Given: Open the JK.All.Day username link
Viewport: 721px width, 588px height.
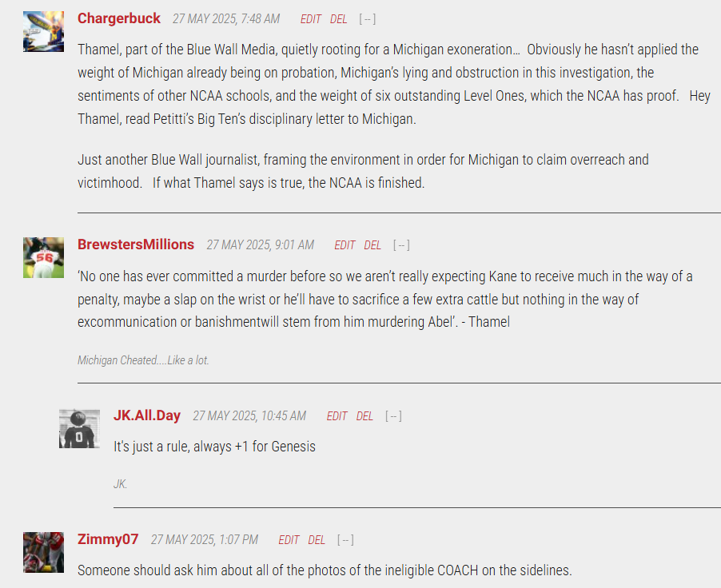Looking at the screenshot, I should (x=147, y=415).
